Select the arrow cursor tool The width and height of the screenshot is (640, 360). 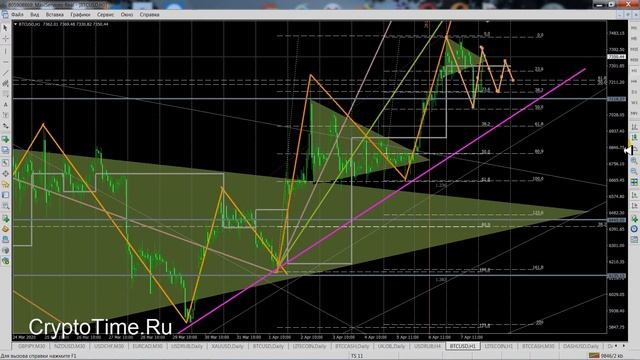[x=5, y=28]
